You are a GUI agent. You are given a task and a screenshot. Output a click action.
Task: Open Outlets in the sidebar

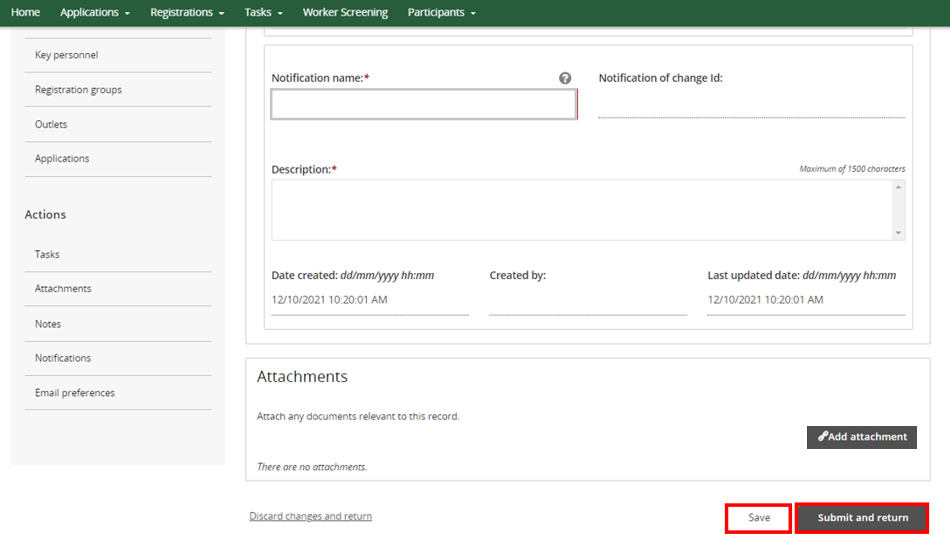click(51, 125)
